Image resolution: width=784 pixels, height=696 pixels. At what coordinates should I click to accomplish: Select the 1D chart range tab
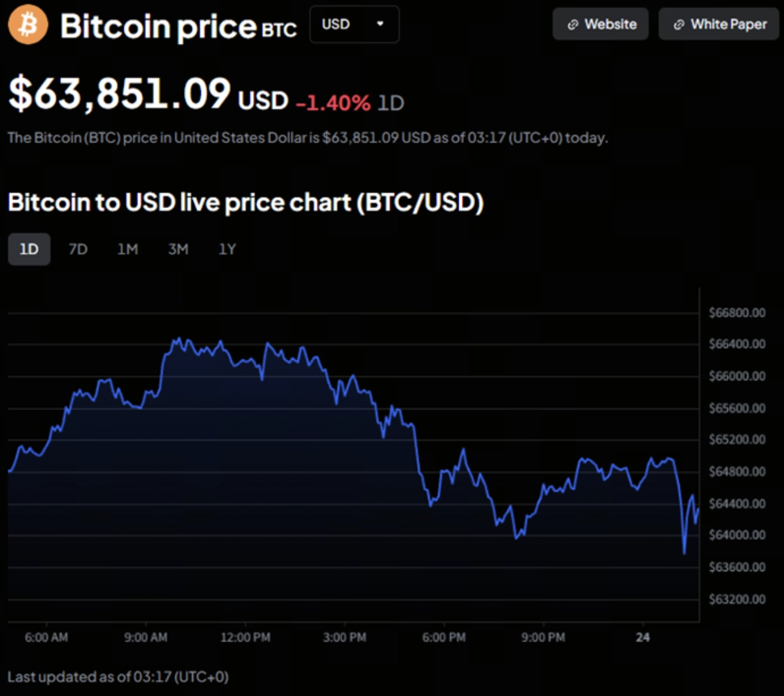[x=29, y=249]
